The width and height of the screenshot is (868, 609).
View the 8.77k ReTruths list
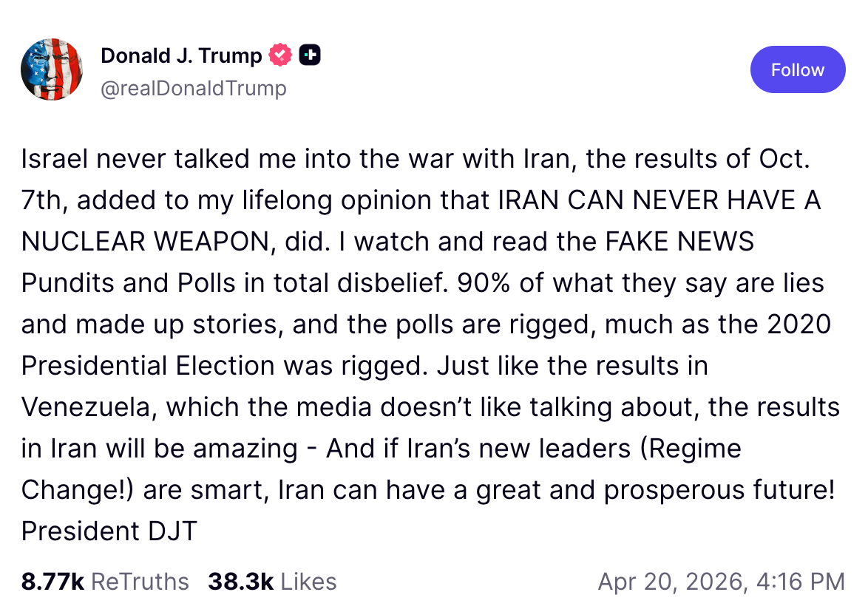pos(105,582)
